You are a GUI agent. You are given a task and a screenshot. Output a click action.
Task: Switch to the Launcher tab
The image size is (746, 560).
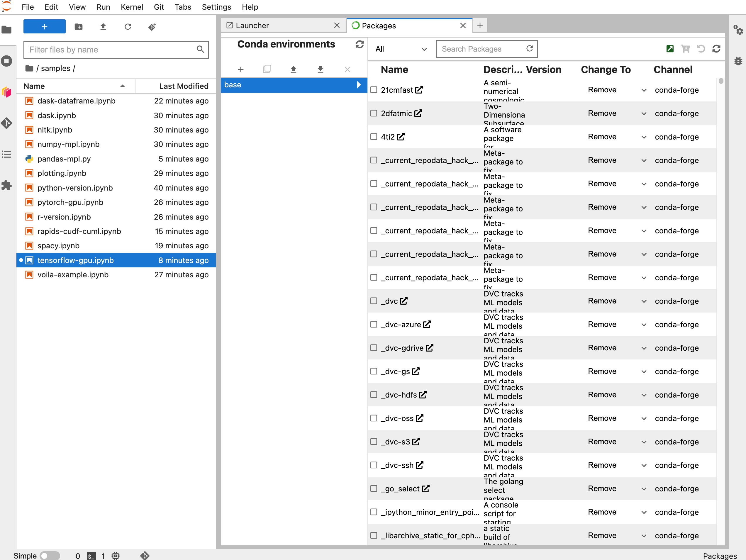(252, 25)
